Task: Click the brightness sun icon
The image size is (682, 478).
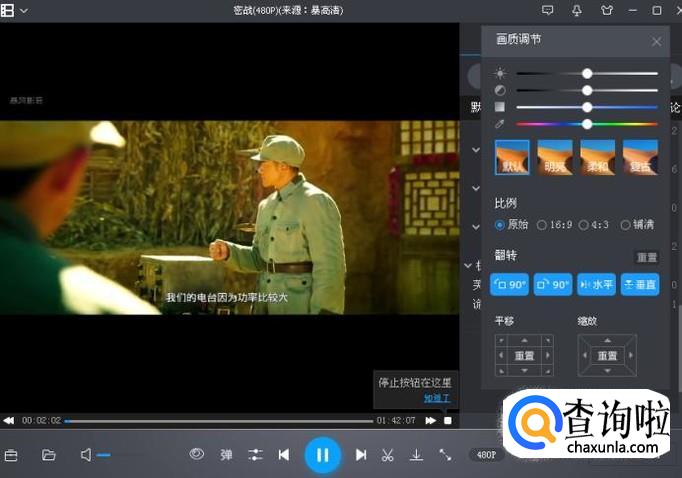Action: [500, 74]
